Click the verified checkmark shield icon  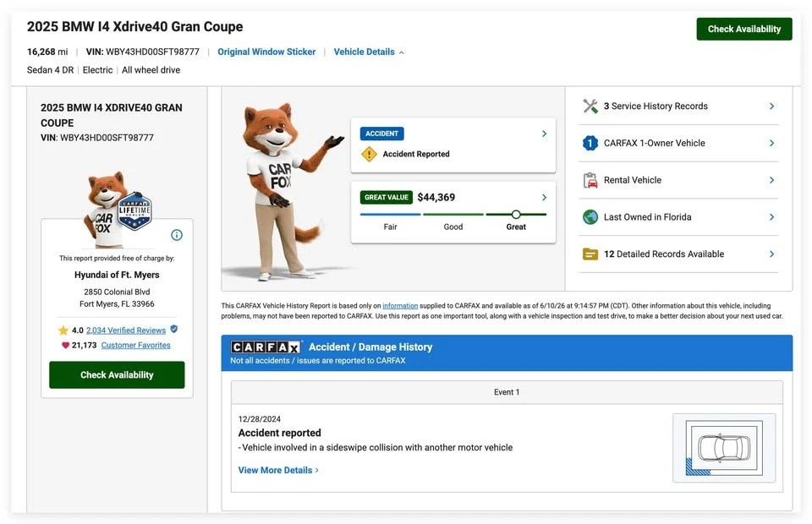[174, 329]
